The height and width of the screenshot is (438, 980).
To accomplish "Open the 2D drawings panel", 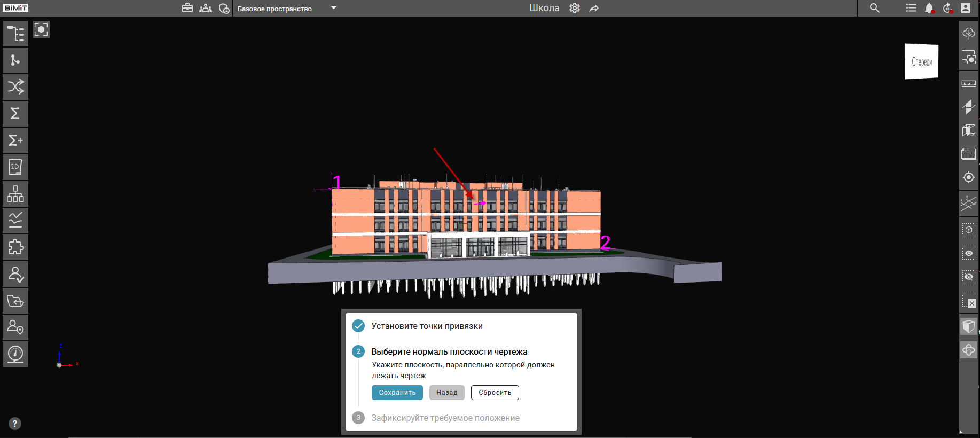I will (x=15, y=167).
